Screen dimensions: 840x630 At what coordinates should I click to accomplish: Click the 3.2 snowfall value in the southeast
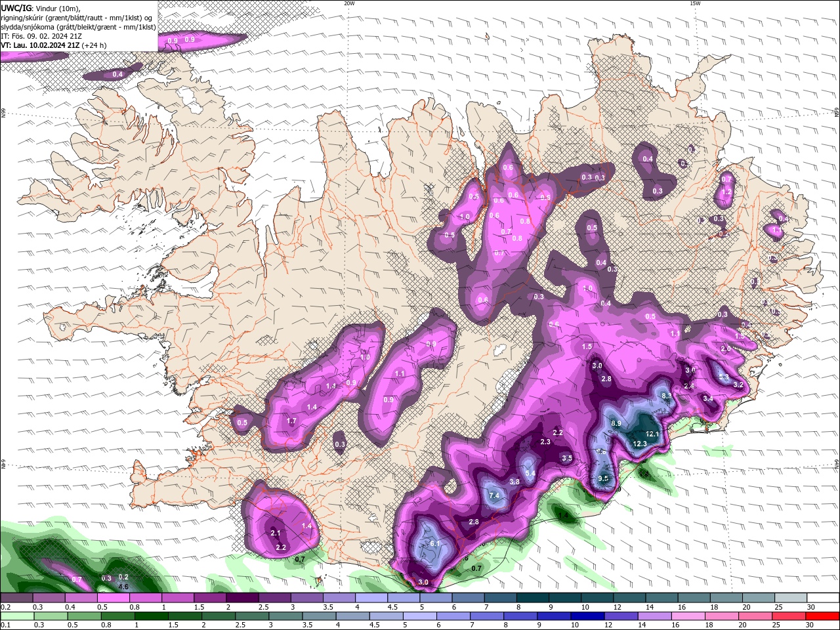tap(738, 385)
